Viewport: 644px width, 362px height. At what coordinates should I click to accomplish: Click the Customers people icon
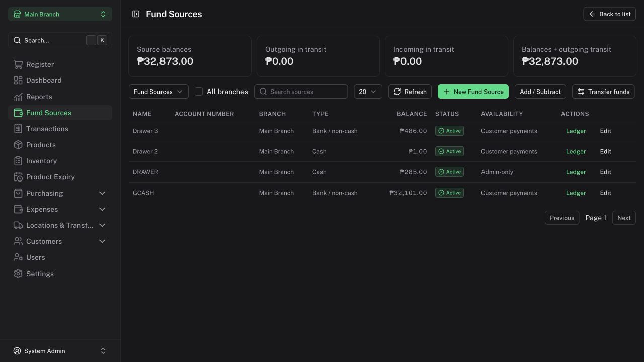click(18, 241)
